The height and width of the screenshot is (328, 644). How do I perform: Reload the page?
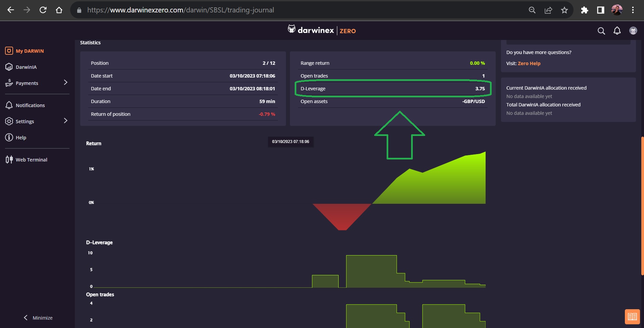coord(43,10)
